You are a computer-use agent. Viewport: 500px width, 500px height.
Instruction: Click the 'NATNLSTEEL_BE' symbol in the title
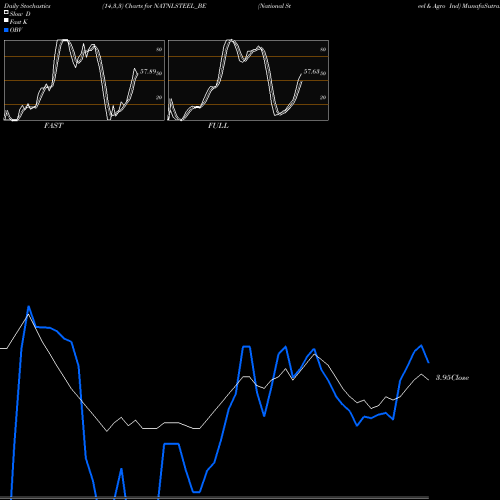point(180,6)
